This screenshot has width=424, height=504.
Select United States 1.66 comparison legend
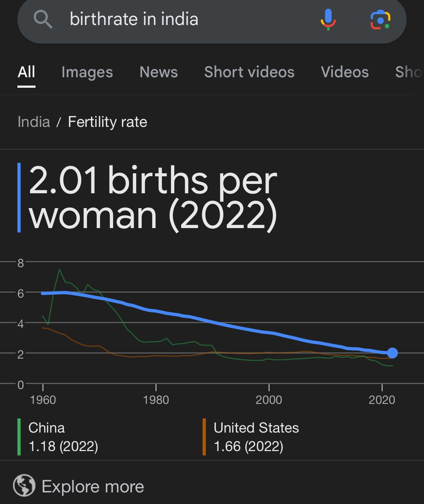pyautogui.click(x=256, y=437)
